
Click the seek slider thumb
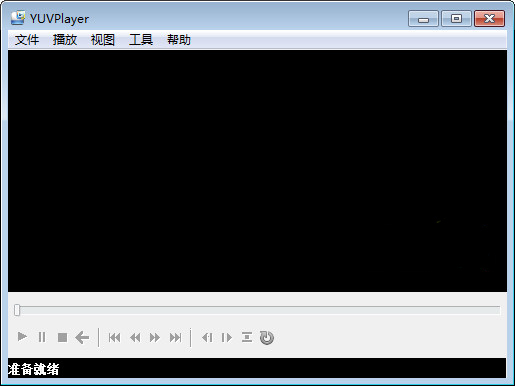(x=17, y=310)
